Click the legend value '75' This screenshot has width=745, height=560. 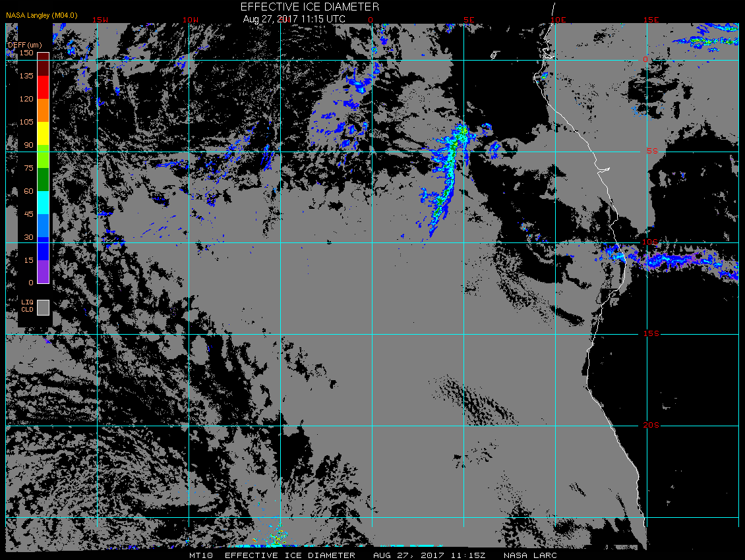29,167
